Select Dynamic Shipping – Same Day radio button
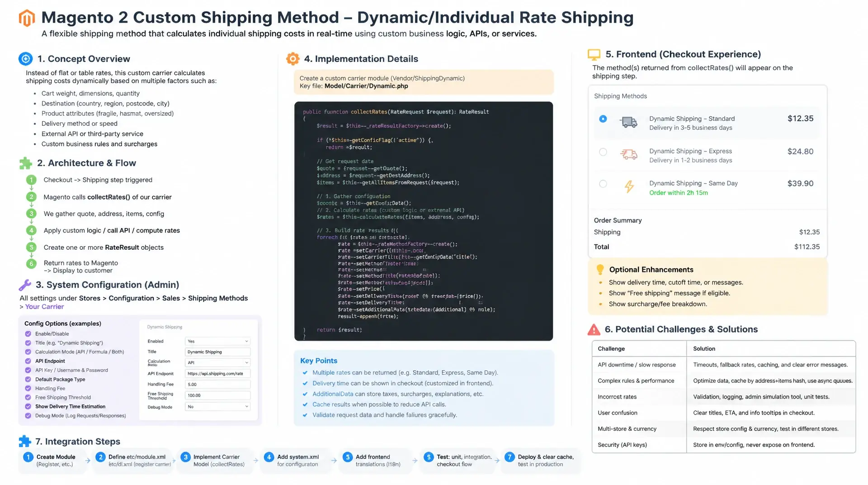This screenshot has width=868, height=485. [603, 184]
